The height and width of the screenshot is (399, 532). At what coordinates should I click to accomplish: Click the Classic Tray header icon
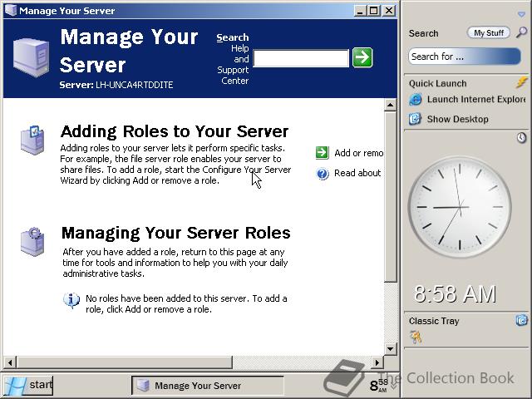pos(521,320)
